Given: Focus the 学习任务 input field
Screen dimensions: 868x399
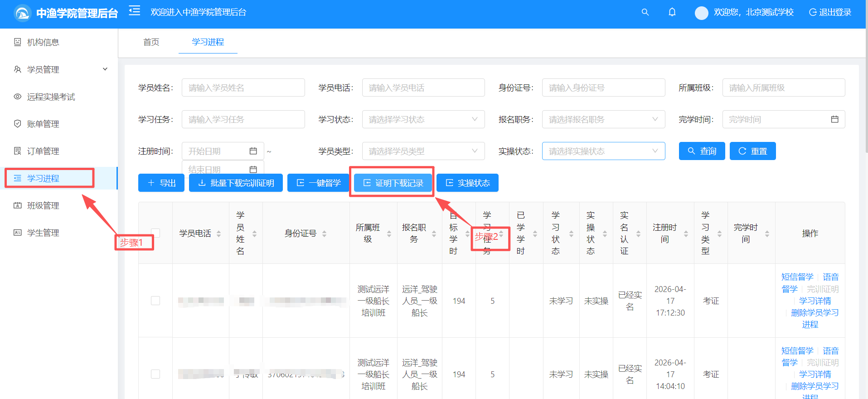Looking at the screenshot, I should click(243, 119).
